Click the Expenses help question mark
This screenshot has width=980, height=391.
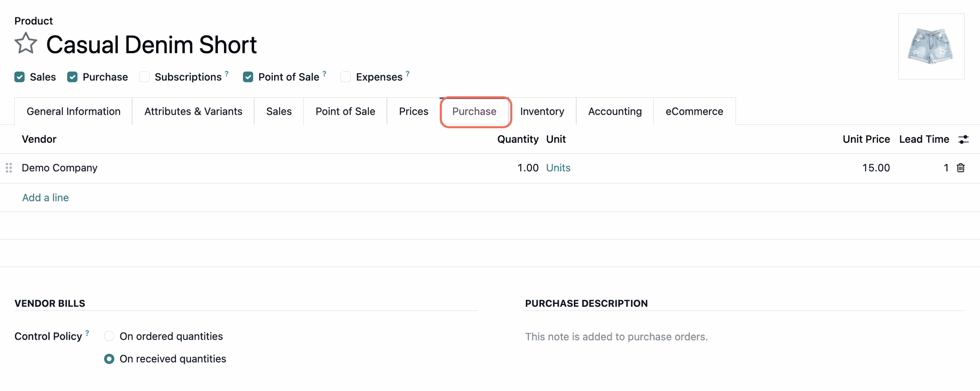click(407, 74)
